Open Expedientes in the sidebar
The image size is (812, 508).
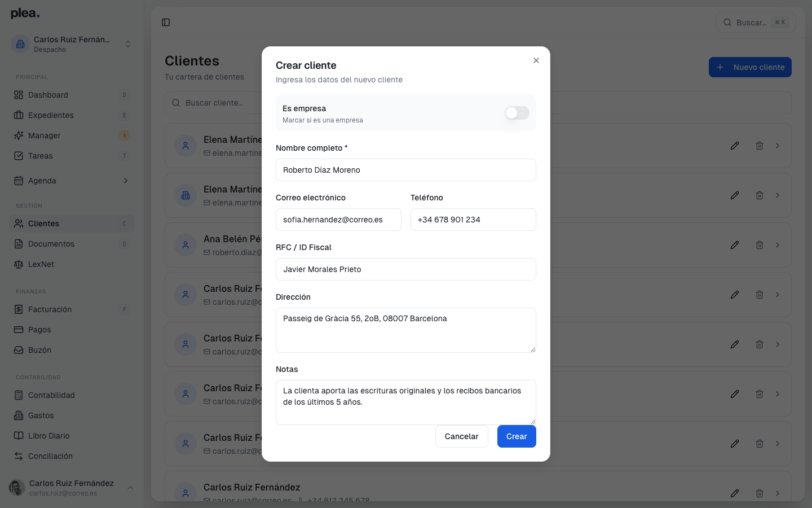point(72,115)
